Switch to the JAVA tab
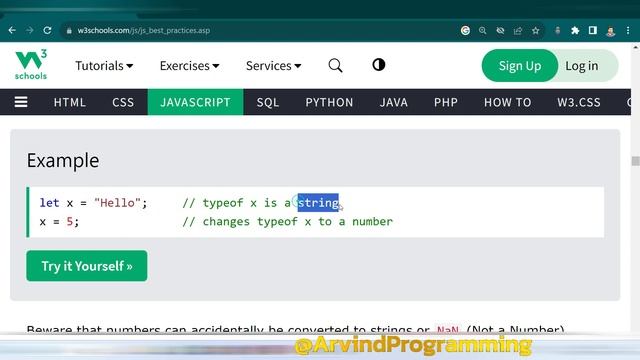 click(393, 102)
